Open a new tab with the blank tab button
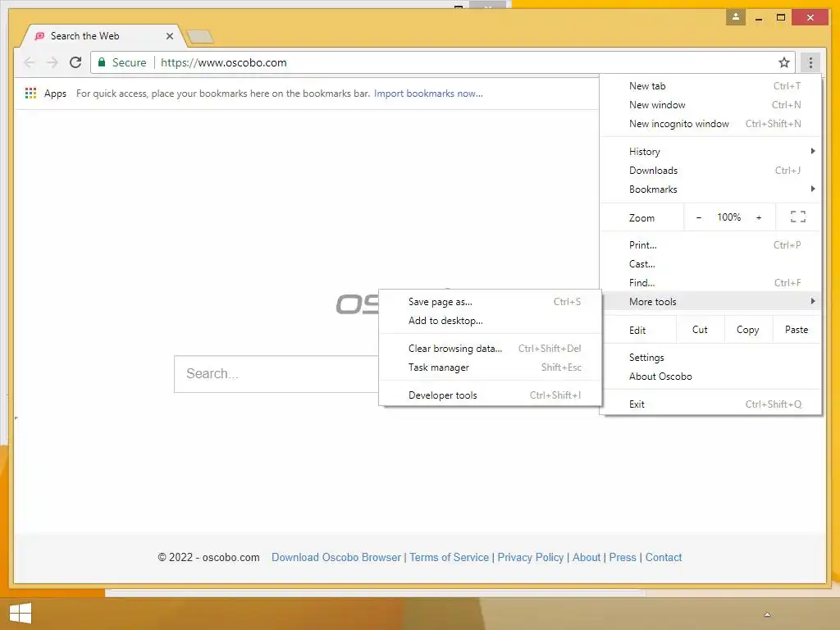 click(x=200, y=36)
